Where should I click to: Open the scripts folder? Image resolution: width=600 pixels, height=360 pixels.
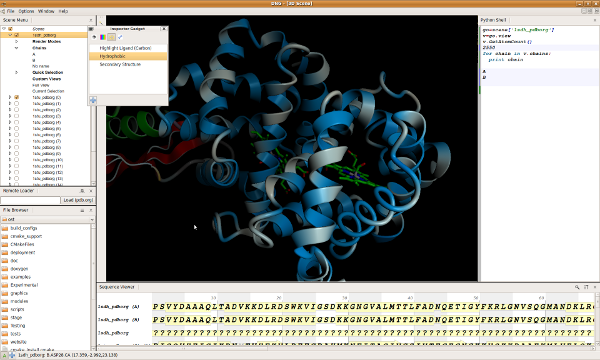(x=17, y=309)
